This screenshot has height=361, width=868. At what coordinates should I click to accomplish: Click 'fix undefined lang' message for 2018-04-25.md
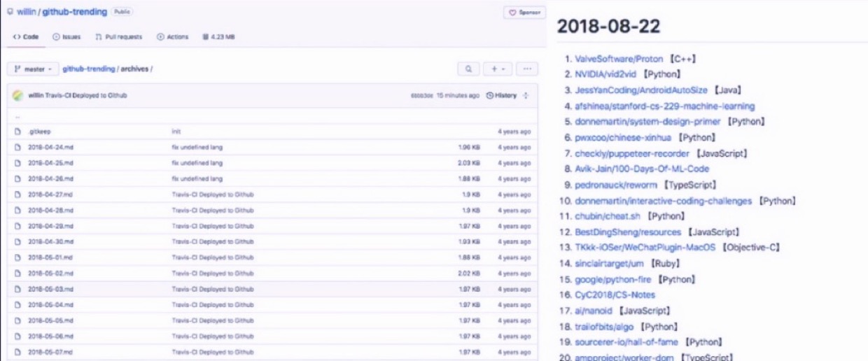click(197, 162)
